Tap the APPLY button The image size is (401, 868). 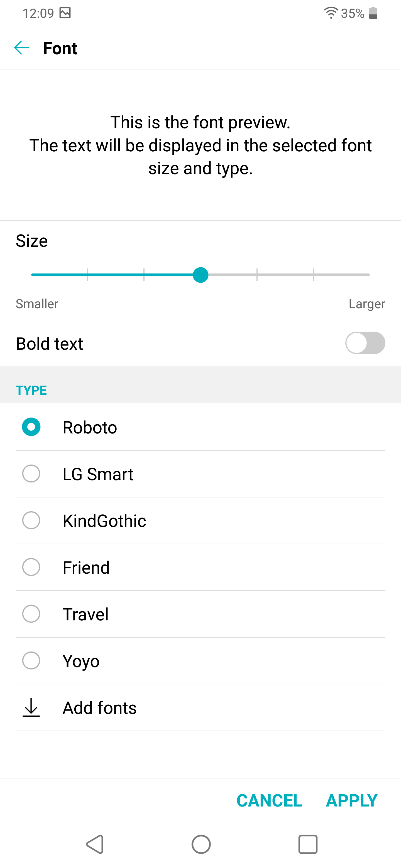[x=351, y=801]
